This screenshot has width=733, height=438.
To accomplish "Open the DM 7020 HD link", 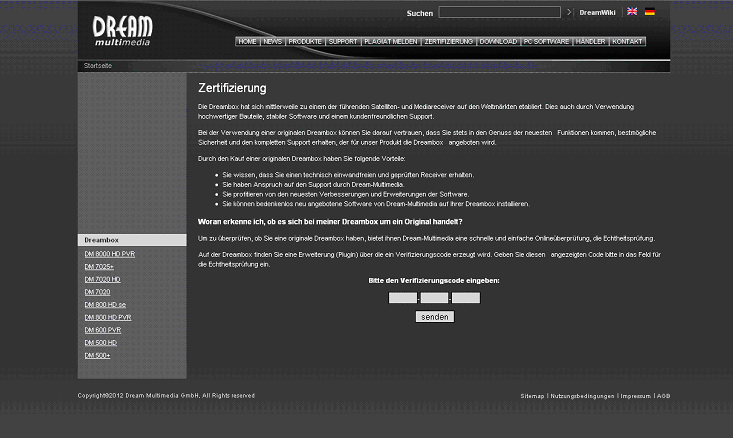I will 102,279.
